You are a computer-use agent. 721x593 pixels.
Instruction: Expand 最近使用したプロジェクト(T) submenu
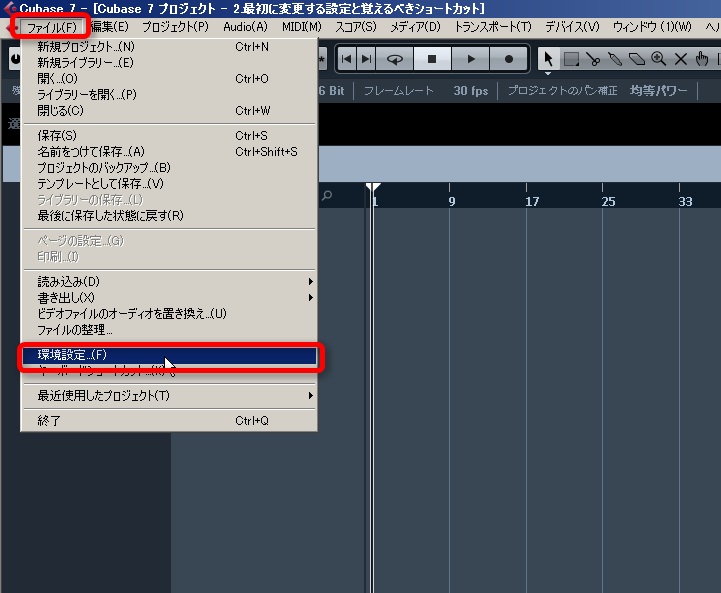click(169, 395)
